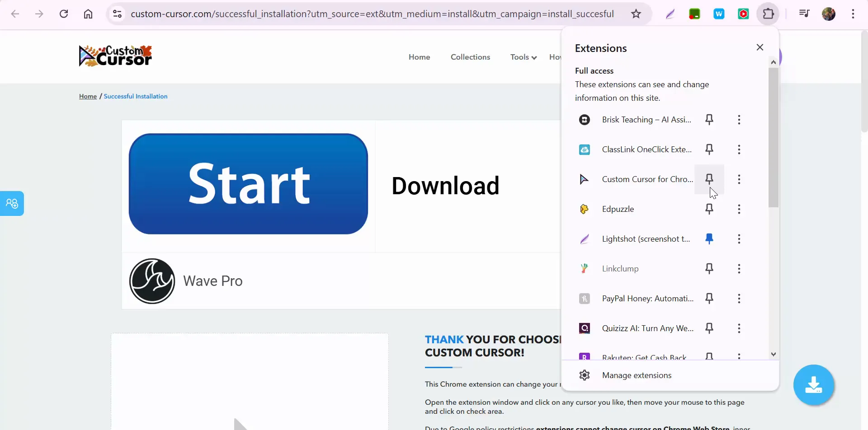Follow the Home breadcrumb link
This screenshot has width=868, height=430.
[88, 96]
